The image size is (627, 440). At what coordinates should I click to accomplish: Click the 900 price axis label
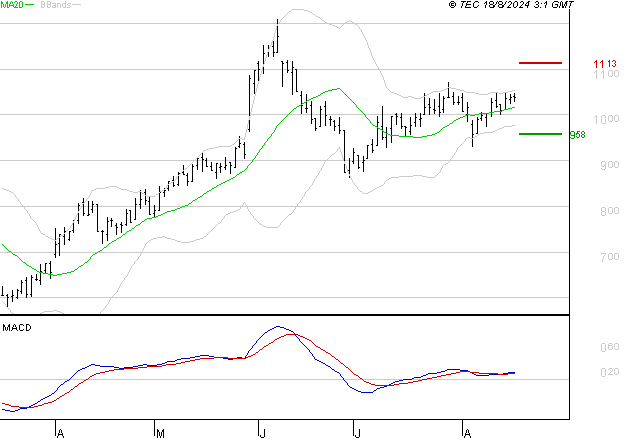point(610,165)
